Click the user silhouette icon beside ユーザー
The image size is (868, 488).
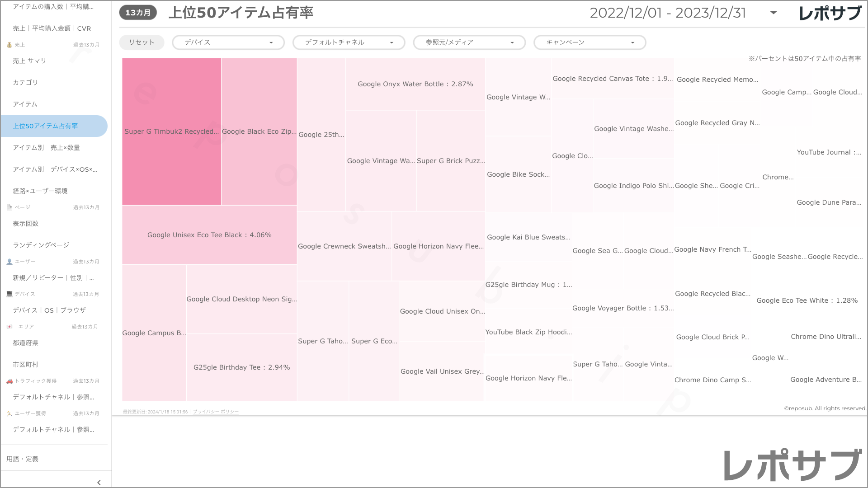9,262
